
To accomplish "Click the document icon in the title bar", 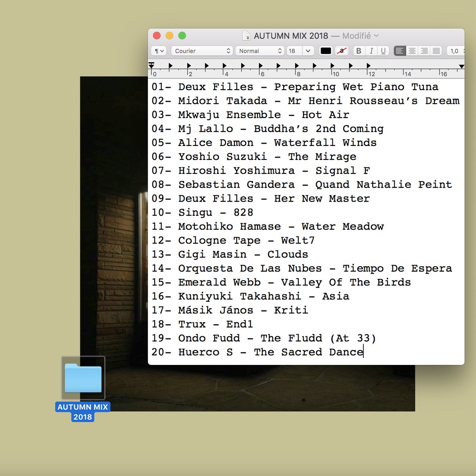I will click(246, 36).
